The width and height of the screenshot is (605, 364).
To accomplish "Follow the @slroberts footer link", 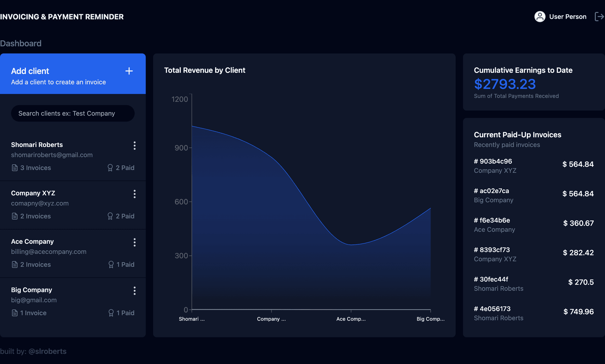I will coord(47,351).
